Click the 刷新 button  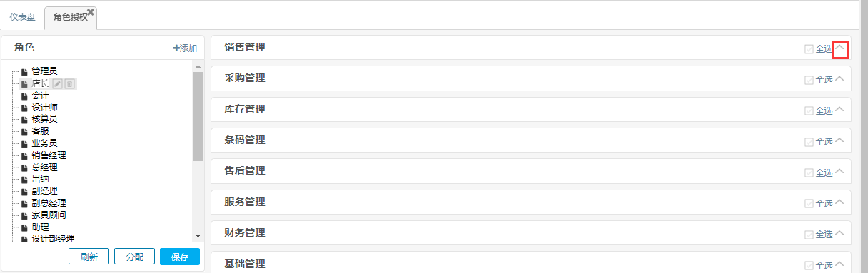coord(89,257)
